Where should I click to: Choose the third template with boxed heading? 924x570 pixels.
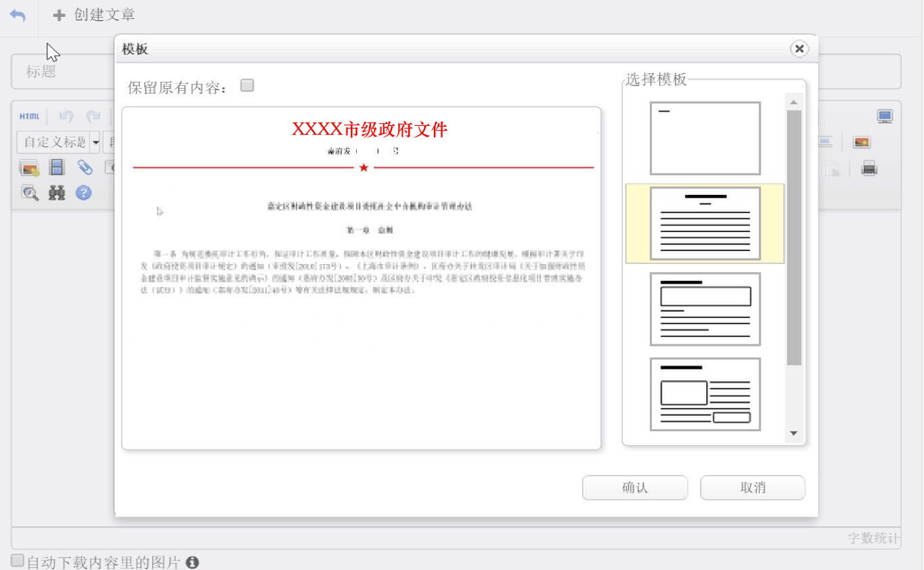pos(705,309)
